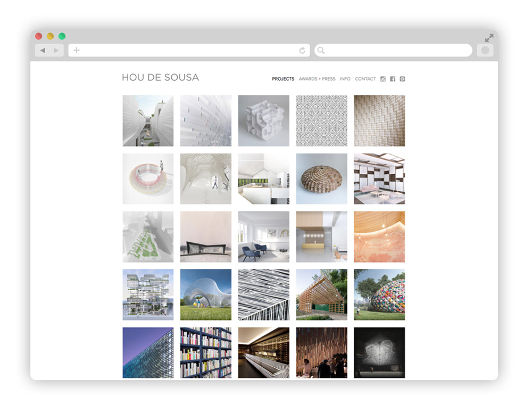This screenshot has width=532, height=414.
Task: Go forward with the browser forward arrow
Action: (x=56, y=50)
